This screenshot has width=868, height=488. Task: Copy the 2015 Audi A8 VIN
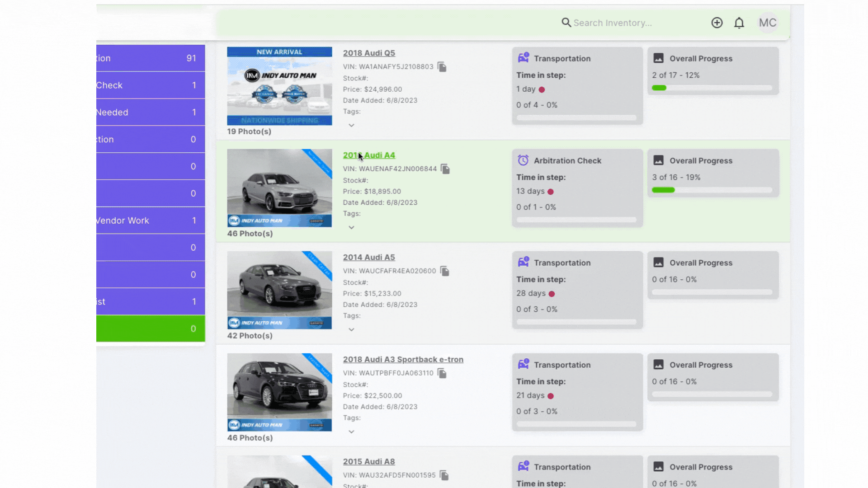click(x=444, y=475)
